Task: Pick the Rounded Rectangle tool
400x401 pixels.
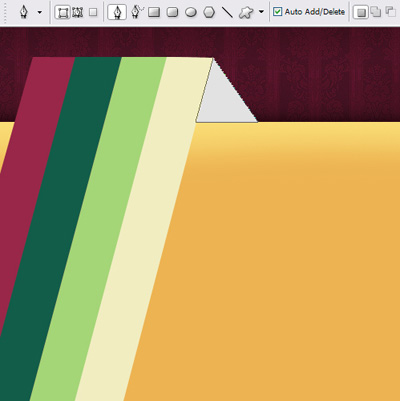Action: [172, 12]
